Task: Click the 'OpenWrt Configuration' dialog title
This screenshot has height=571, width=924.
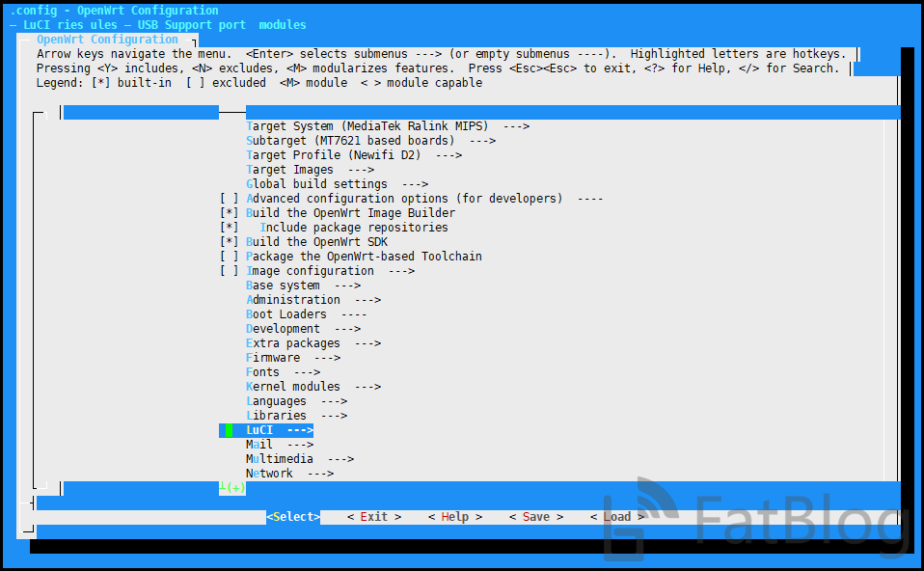Action: point(107,40)
